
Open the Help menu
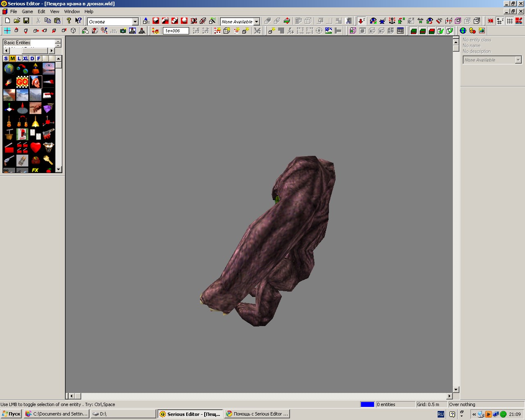(x=89, y=11)
